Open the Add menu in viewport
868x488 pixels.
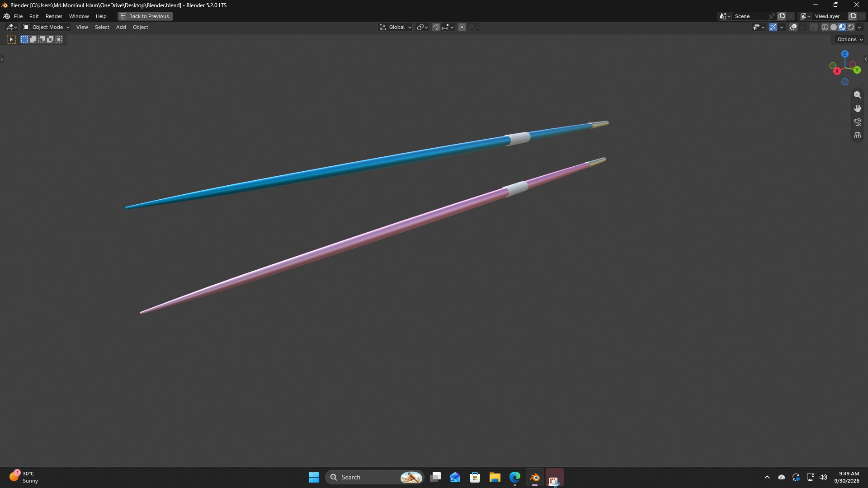pos(121,28)
